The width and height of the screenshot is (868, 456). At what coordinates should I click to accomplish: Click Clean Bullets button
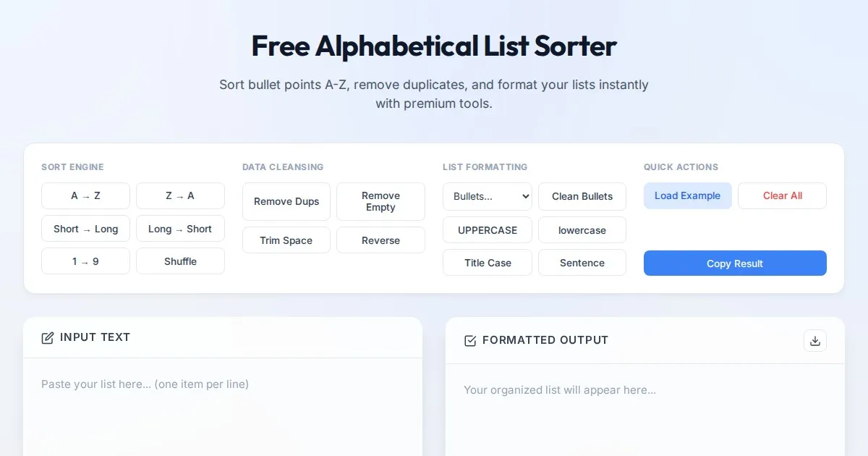click(x=582, y=196)
